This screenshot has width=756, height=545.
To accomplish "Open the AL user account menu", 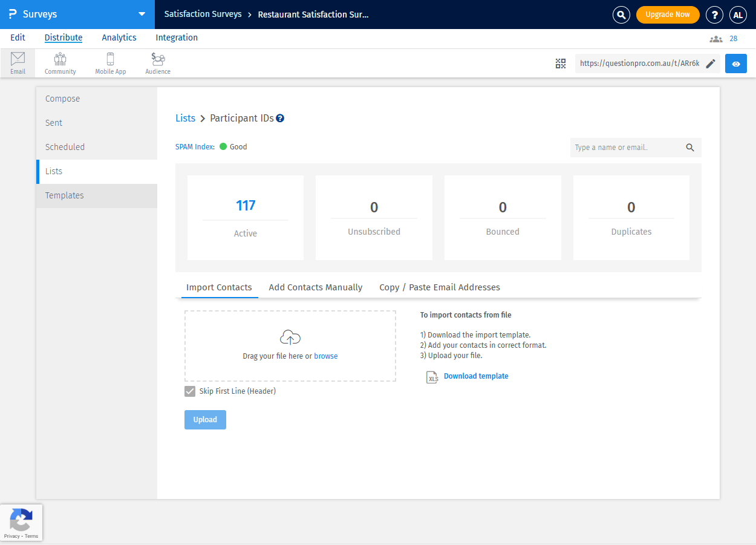I will [x=738, y=15].
